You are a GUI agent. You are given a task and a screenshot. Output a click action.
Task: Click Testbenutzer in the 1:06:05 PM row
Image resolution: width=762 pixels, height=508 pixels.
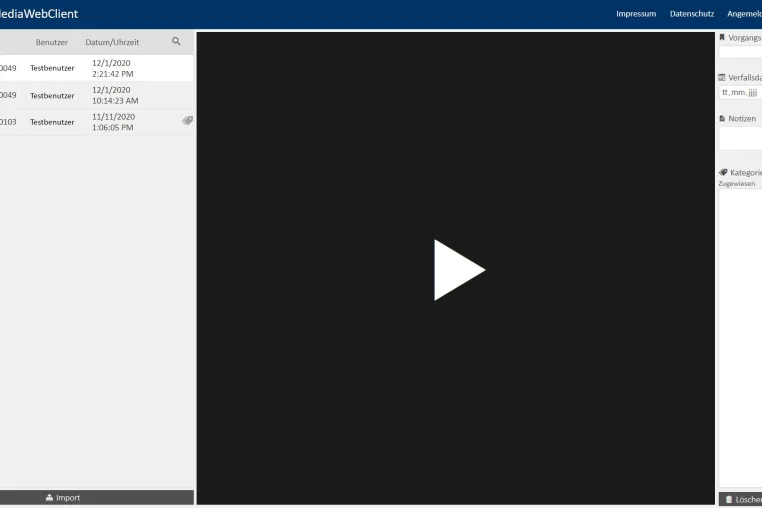(x=52, y=122)
